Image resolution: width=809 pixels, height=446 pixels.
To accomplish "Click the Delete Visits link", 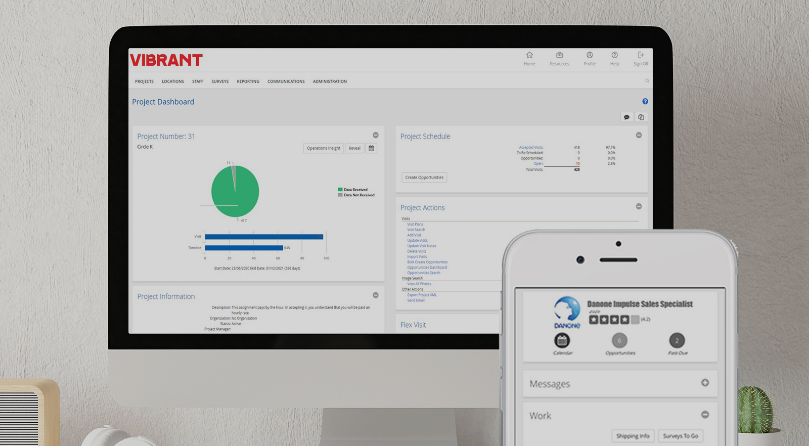I will pos(416,251).
